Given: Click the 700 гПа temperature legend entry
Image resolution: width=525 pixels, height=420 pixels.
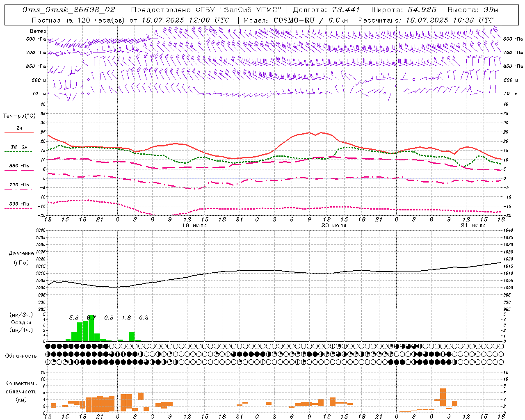Looking at the screenshot, I should (19, 186).
